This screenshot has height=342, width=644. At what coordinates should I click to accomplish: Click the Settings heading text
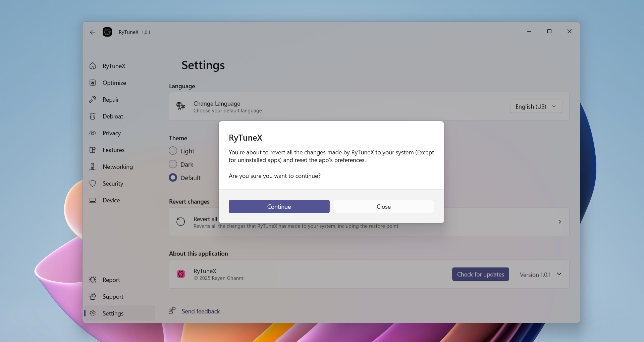pyautogui.click(x=203, y=65)
